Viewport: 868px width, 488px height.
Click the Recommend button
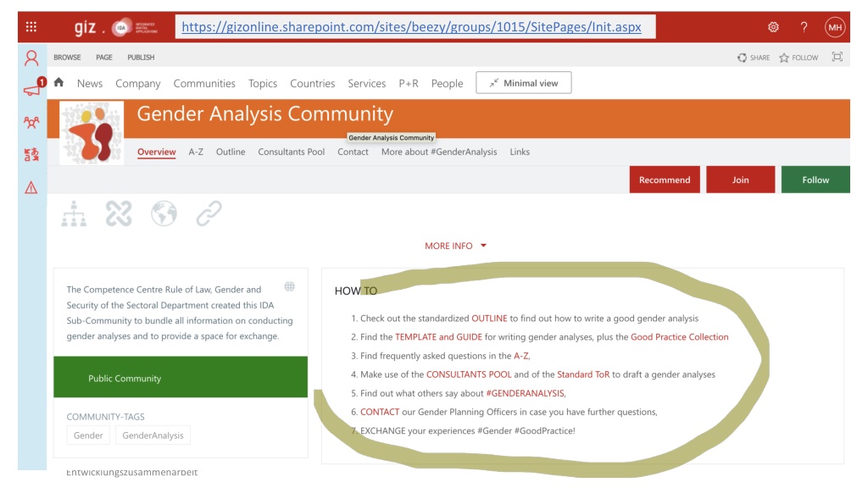(x=665, y=180)
